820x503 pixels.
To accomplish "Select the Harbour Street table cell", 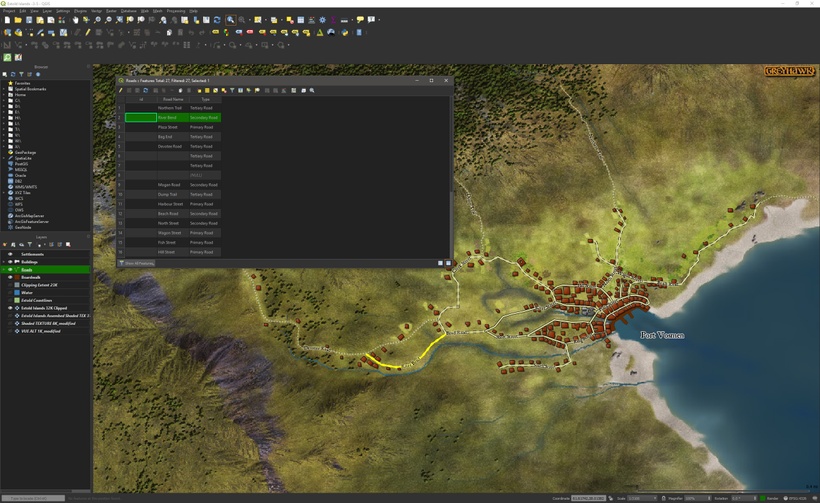I will point(170,204).
